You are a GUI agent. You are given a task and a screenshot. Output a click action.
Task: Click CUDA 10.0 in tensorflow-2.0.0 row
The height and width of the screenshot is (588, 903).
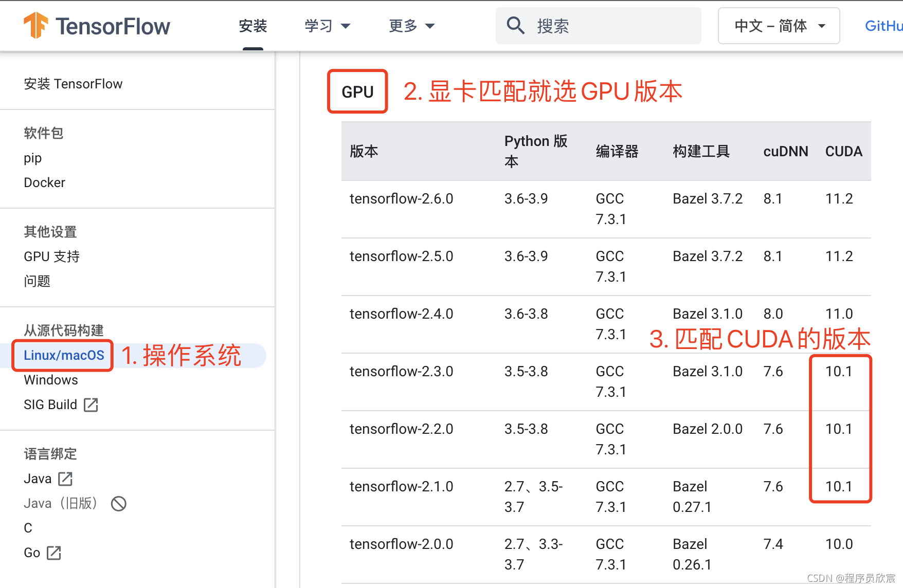[x=839, y=544]
